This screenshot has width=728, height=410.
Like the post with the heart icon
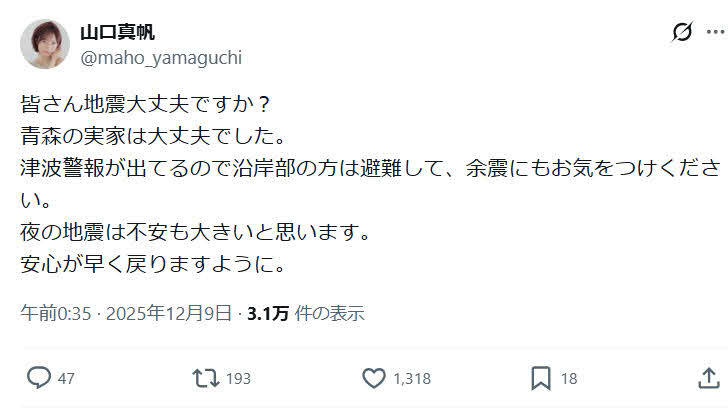[373, 378]
